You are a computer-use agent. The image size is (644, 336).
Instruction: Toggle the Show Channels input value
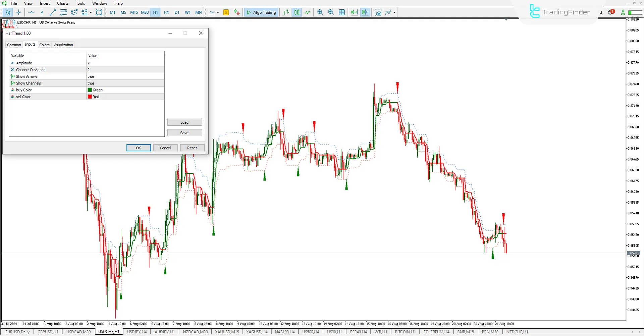coord(125,83)
